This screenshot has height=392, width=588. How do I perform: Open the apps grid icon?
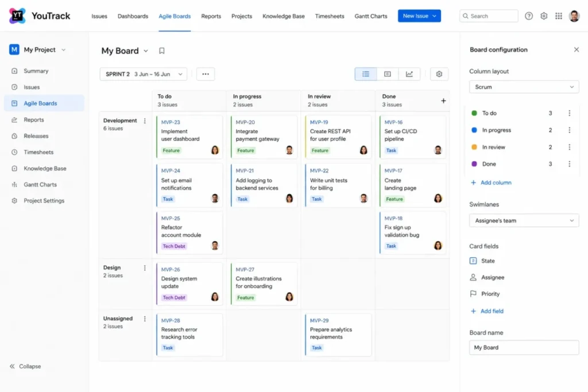[559, 16]
